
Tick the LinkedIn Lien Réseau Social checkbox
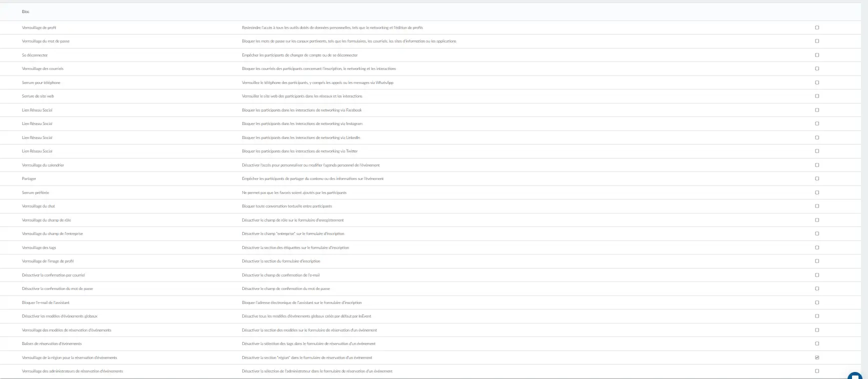817,137
